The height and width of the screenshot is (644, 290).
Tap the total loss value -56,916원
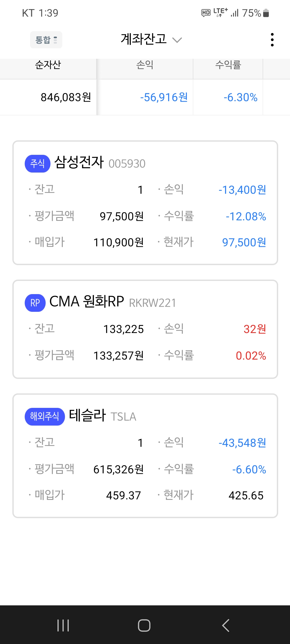point(164,97)
